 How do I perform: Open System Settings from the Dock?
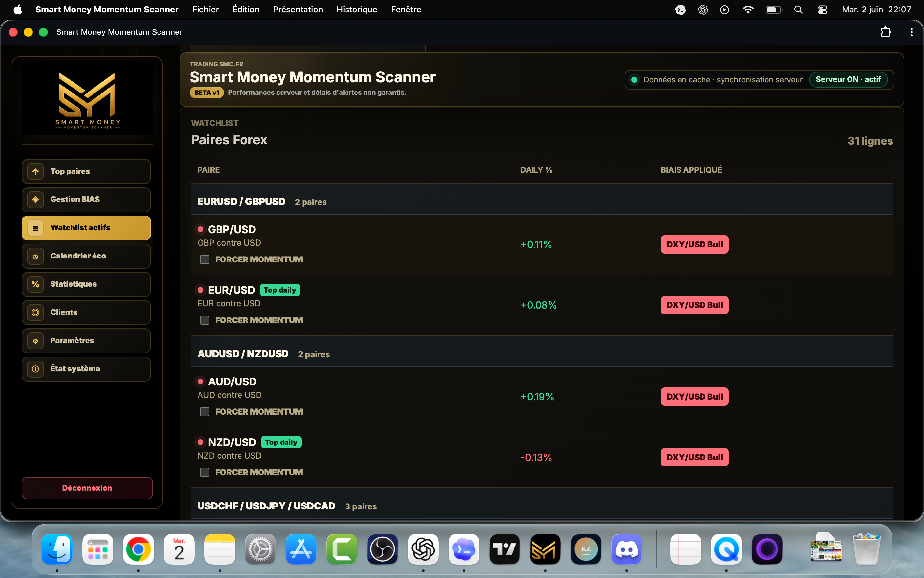pyautogui.click(x=260, y=549)
